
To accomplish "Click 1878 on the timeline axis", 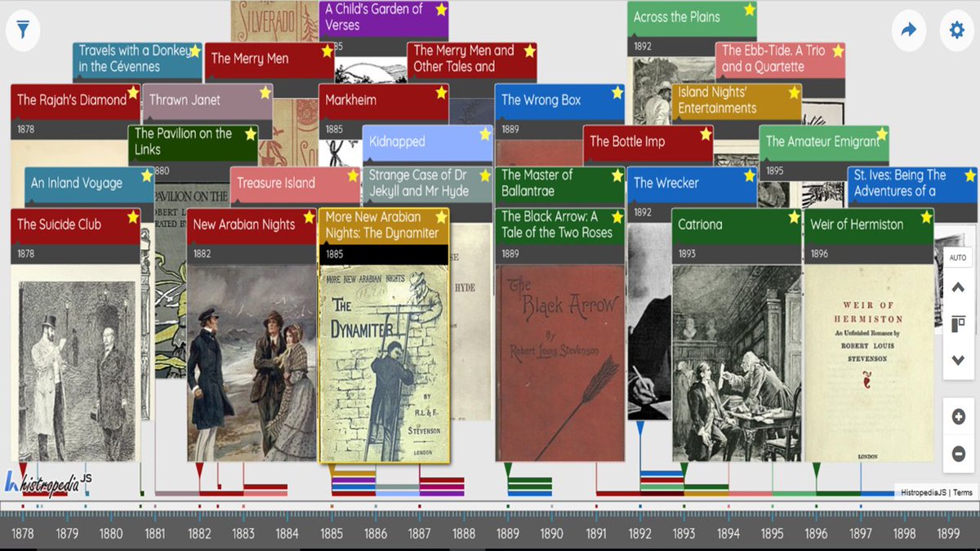I will coord(23,534).
